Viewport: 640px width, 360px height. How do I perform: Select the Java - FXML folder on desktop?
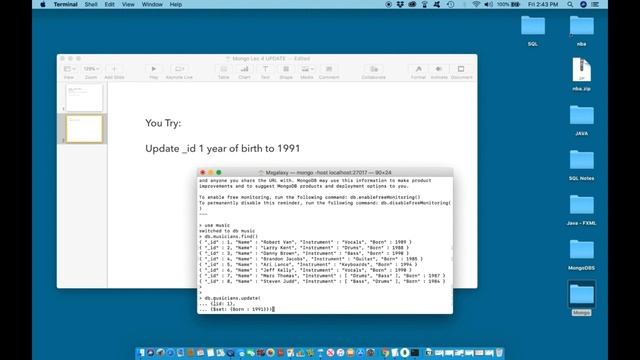tap(582, 210)
